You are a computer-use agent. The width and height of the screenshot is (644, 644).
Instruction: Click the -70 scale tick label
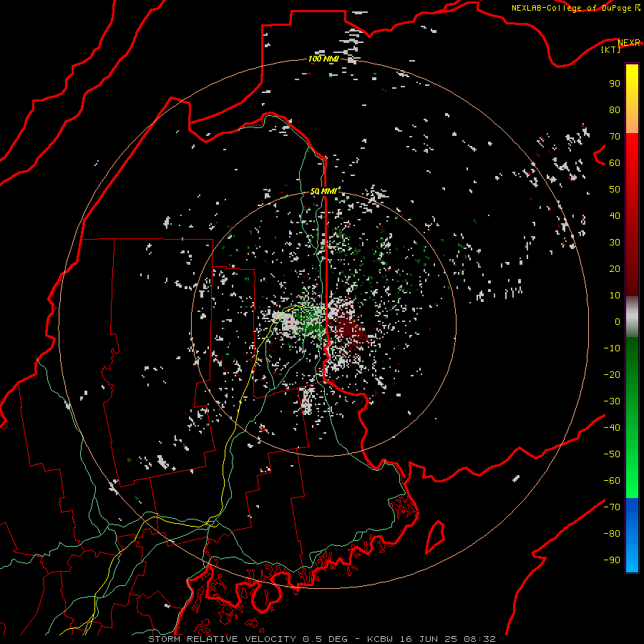tap(612, 507)
